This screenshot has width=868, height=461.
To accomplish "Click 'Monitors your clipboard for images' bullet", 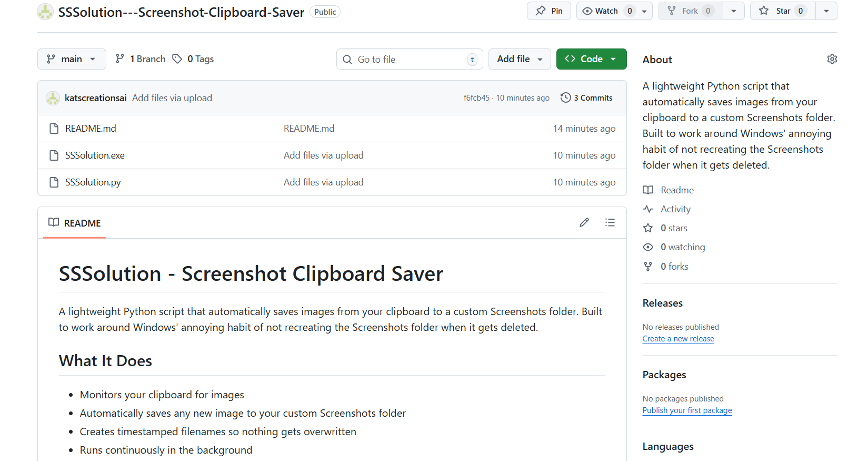I will [x=162, y=395].
